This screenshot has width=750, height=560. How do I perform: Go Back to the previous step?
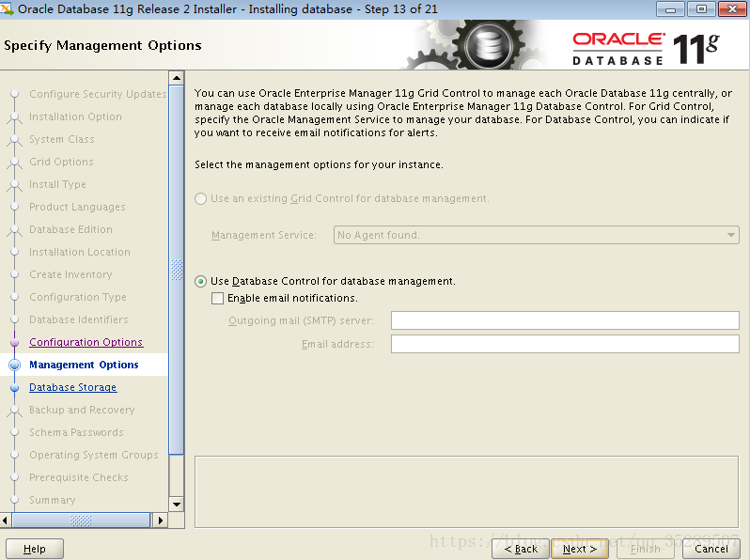(x=521, y=549)
